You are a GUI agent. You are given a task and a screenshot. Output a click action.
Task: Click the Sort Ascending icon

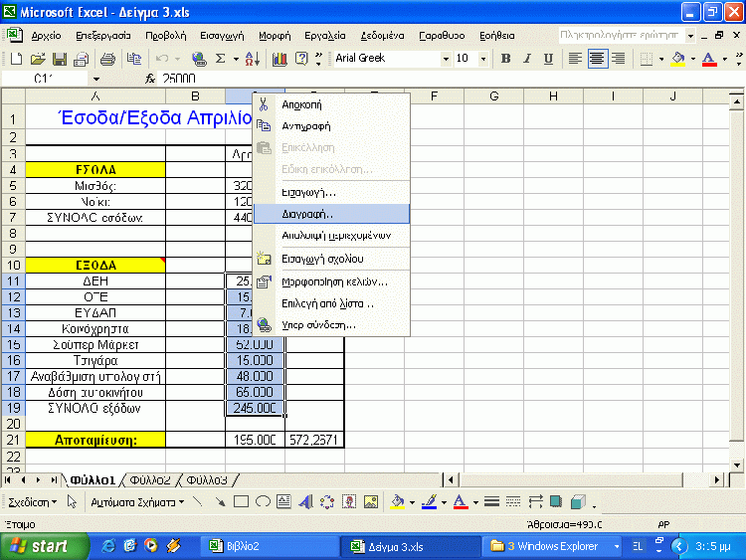(253, 59)
